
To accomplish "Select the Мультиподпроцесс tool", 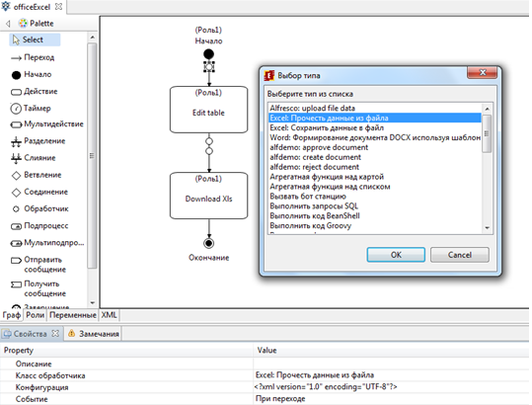I will (x=47, y=243).
